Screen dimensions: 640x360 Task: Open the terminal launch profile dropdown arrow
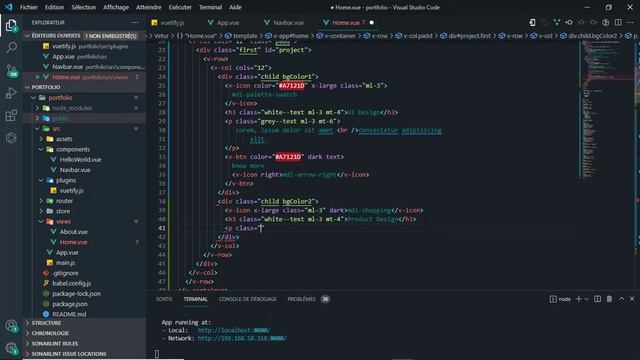coord(587,299)
